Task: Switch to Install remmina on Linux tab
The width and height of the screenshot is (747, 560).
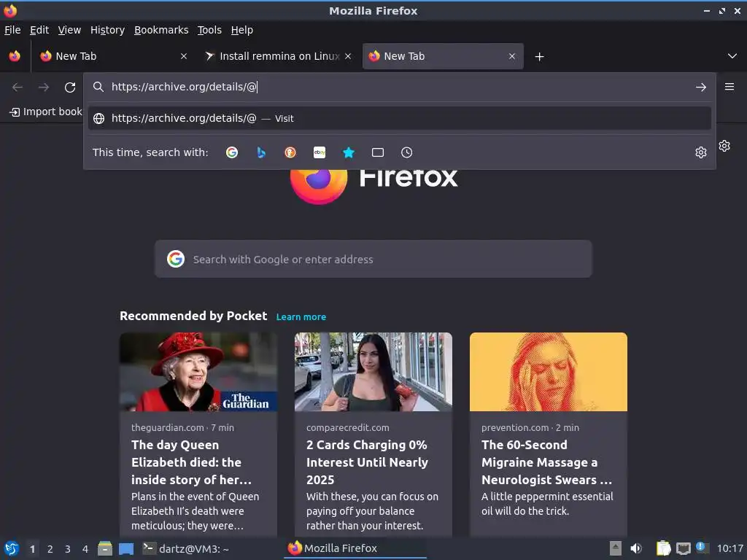Action: [279, 56]
